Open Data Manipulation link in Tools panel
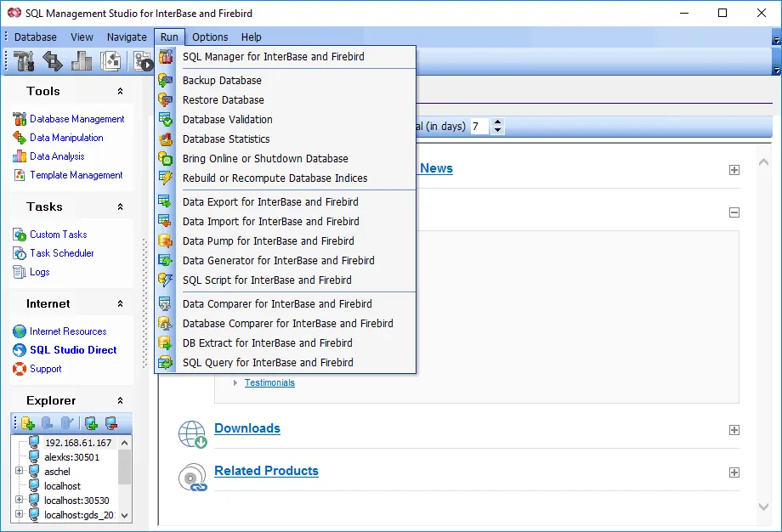Image resolution: width=782 pixels, height=532 pixels. tap(66, 138)
